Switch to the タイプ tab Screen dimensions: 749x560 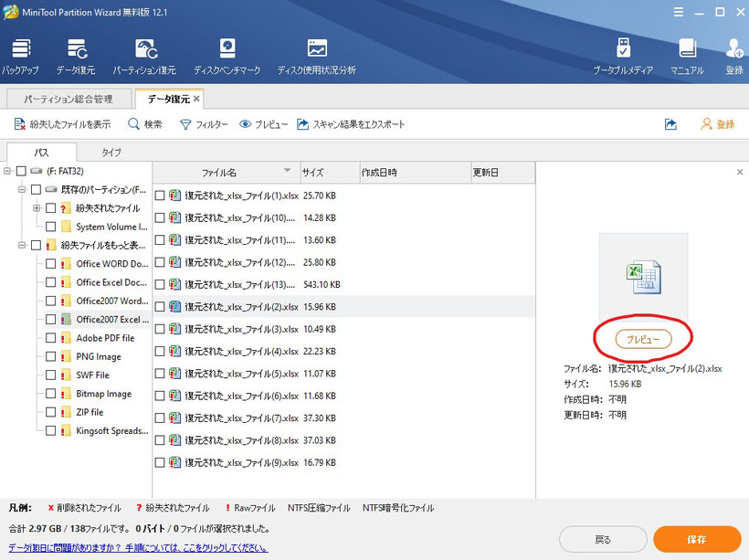[111, 153]
